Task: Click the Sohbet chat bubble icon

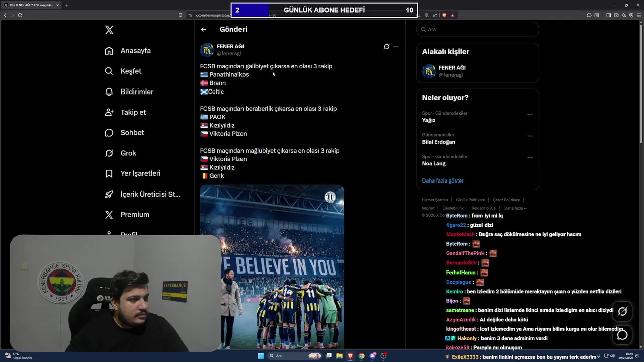Action: pyautogui.click(x=109, y=133)
